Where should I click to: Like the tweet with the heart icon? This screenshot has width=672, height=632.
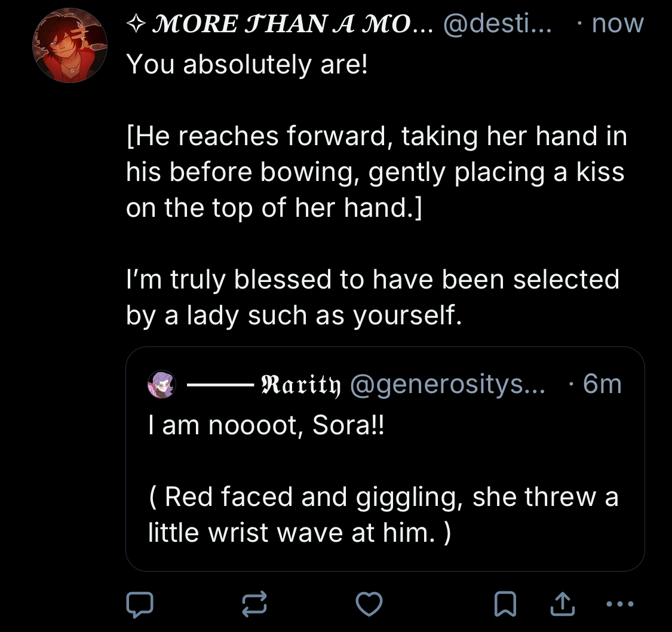point(369,605)
